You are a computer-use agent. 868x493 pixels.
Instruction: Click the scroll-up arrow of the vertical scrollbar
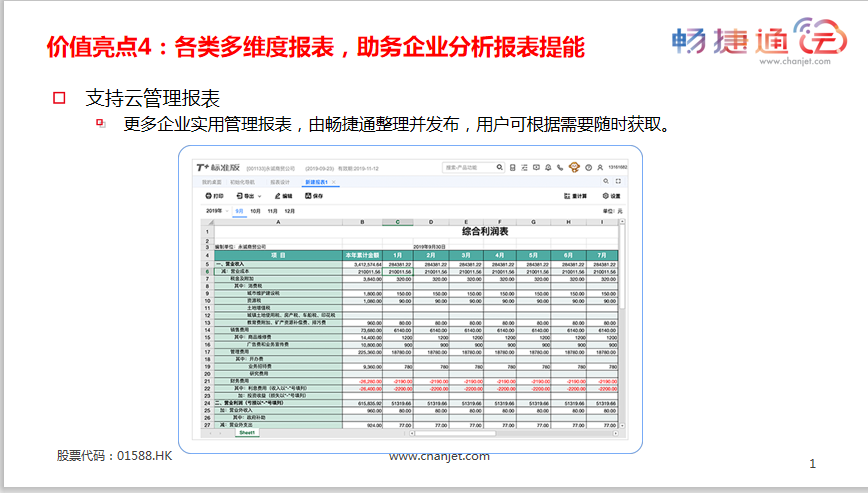point(622,222)
